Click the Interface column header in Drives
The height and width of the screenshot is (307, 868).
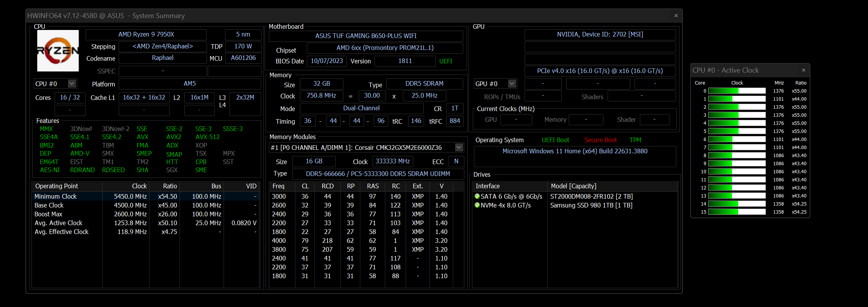click(510, 186)
